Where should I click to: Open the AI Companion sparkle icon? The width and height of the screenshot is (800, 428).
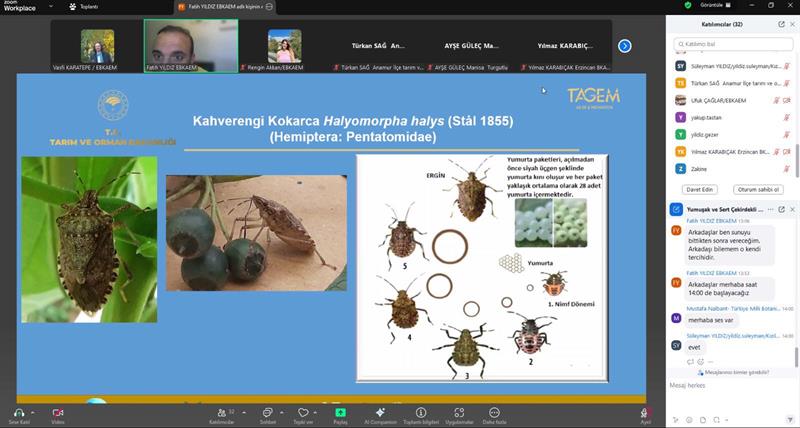tap(379, 411)
